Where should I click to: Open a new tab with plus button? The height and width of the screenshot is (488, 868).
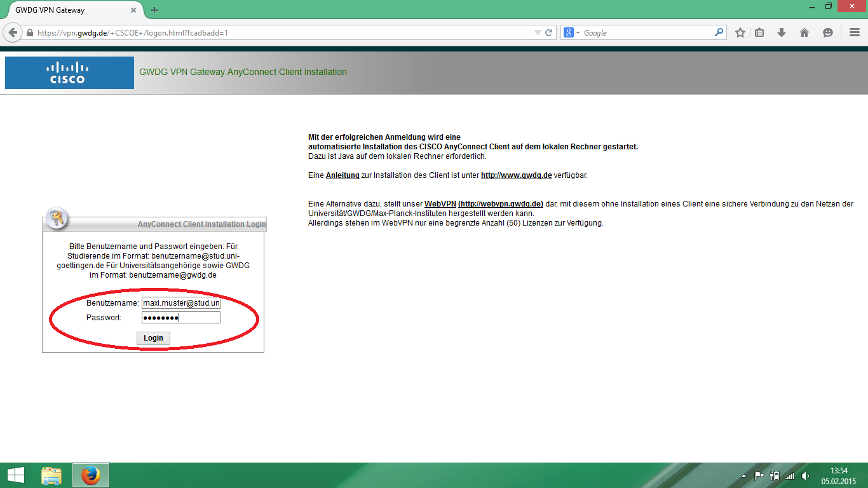click(154, 10)
